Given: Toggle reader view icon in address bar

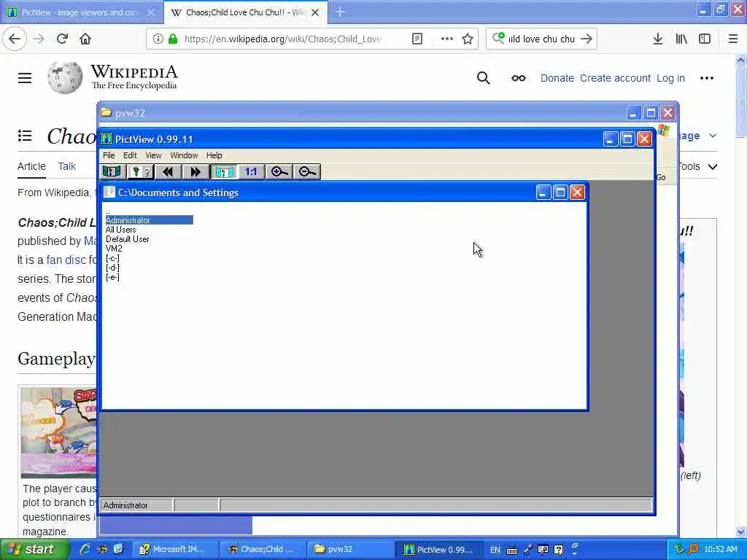Looking at the screenshot, I should click(417, 39).
